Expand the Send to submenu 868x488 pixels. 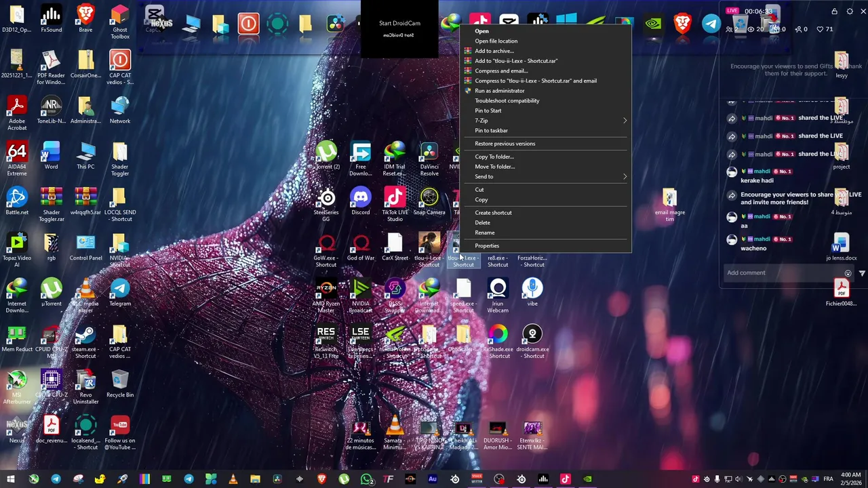click(546, 176)
